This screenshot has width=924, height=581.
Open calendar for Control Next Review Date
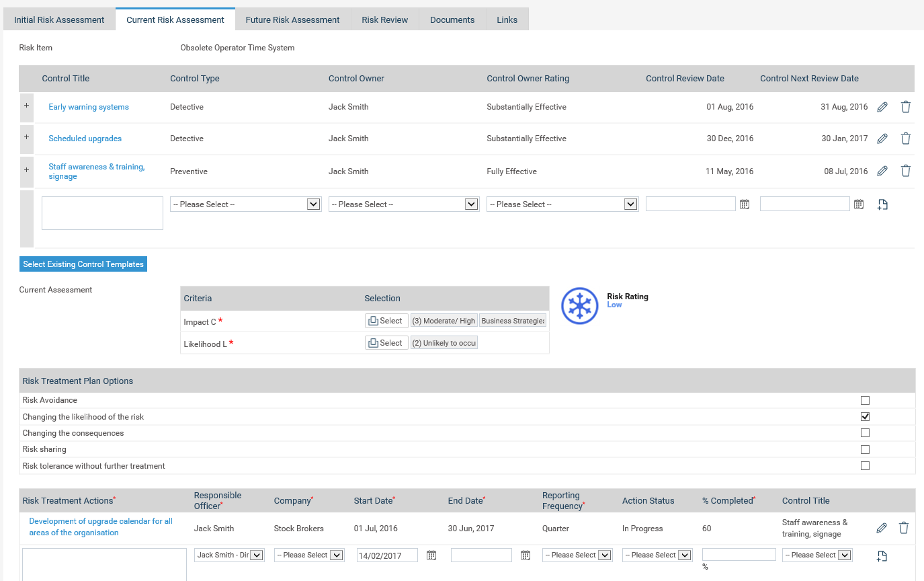(x=859, y=204)
